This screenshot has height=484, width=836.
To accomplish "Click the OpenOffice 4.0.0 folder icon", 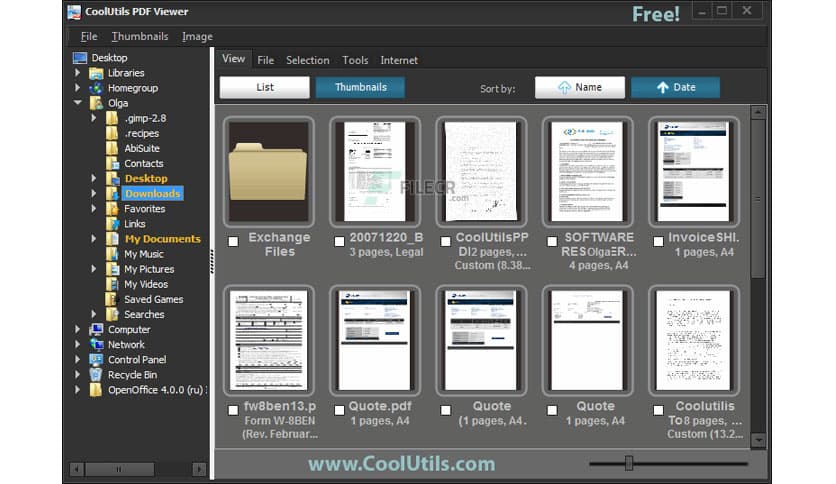I will coord(96,390).
